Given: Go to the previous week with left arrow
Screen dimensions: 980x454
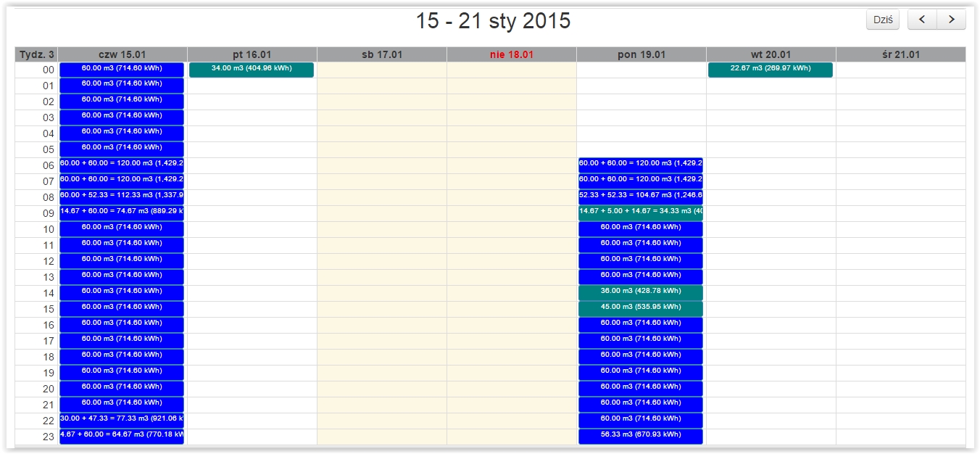Looking at the screenshot, I should click(922, 20).
